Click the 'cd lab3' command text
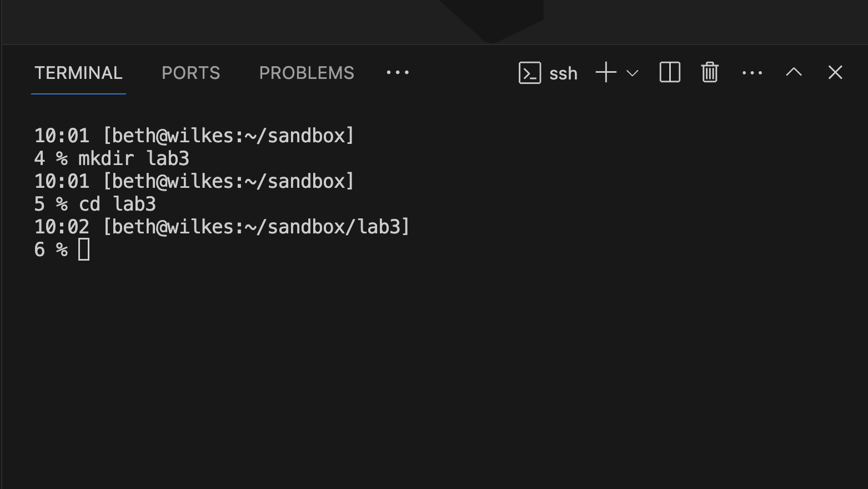The width and height of the screenshot is (868, 489). pos(117,204)
